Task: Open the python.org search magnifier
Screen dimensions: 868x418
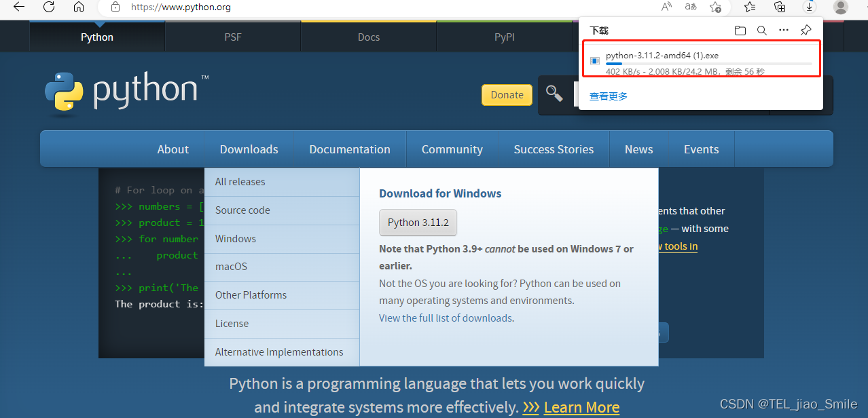Action: tap(554, 94)
